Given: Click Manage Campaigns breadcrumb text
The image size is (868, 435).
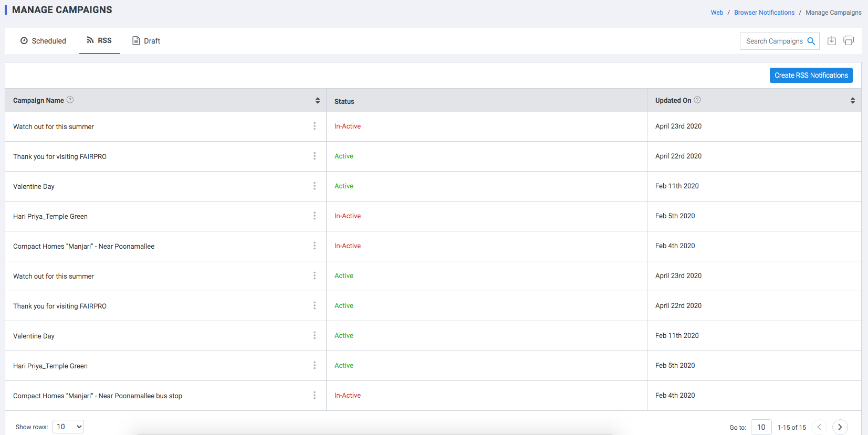Looking at the screenshot, I should tap(833, 13).
